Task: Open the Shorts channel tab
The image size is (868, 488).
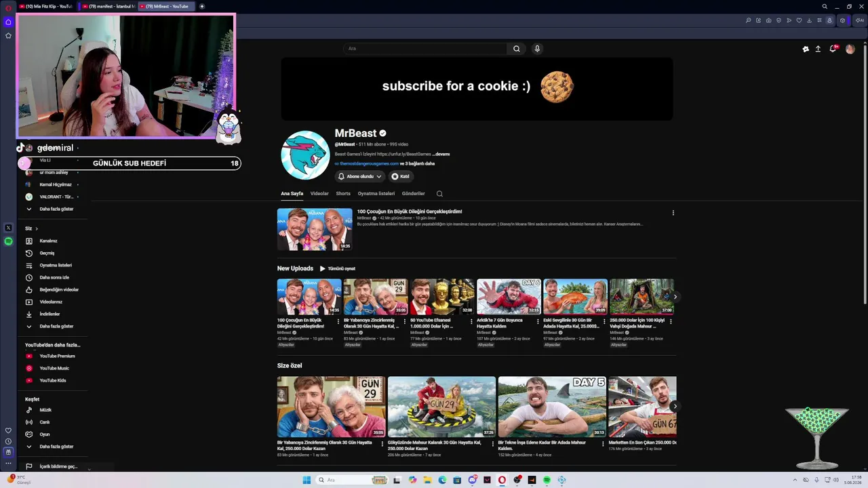Action: point(343,194)
